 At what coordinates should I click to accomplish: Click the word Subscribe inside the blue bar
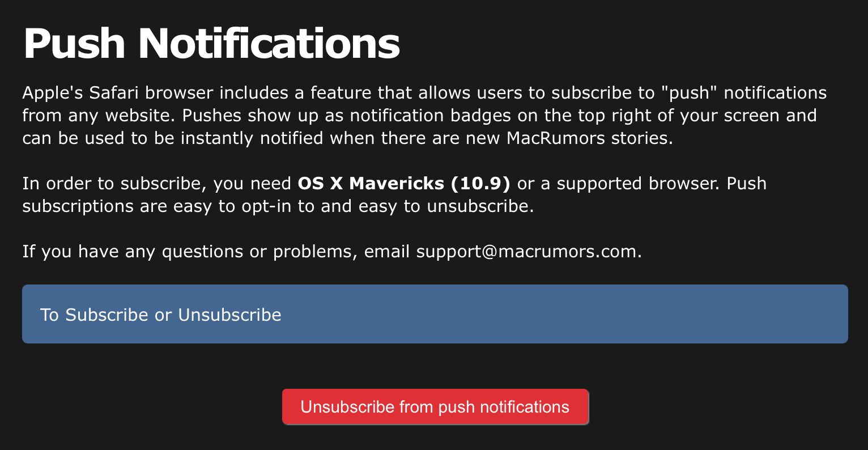point(107,315)
